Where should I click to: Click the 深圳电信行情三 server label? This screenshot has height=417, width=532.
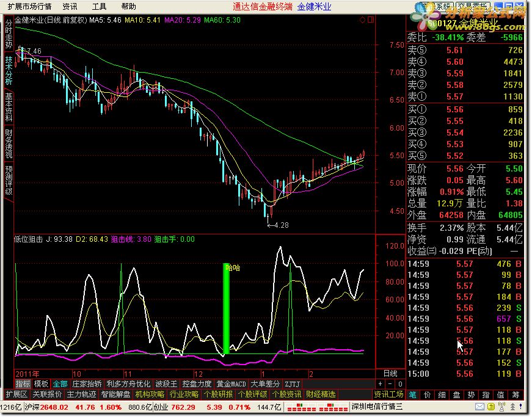coord(377,407)
